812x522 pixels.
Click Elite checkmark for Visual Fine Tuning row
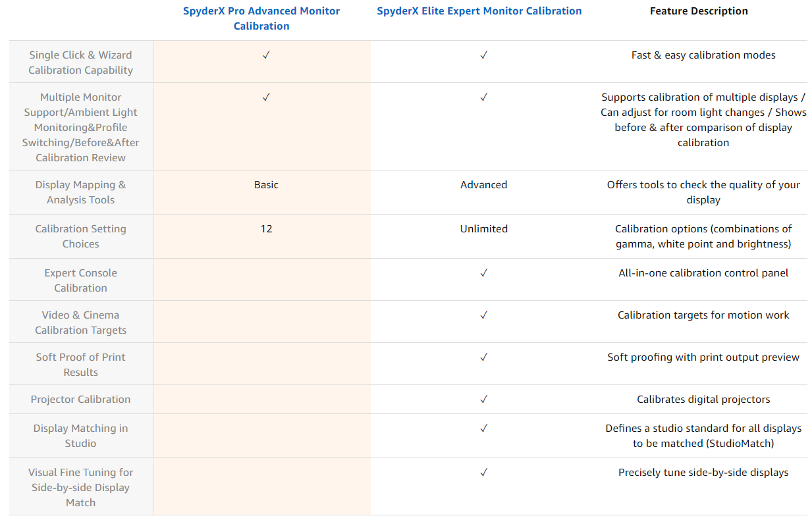(x=483, y=473)
